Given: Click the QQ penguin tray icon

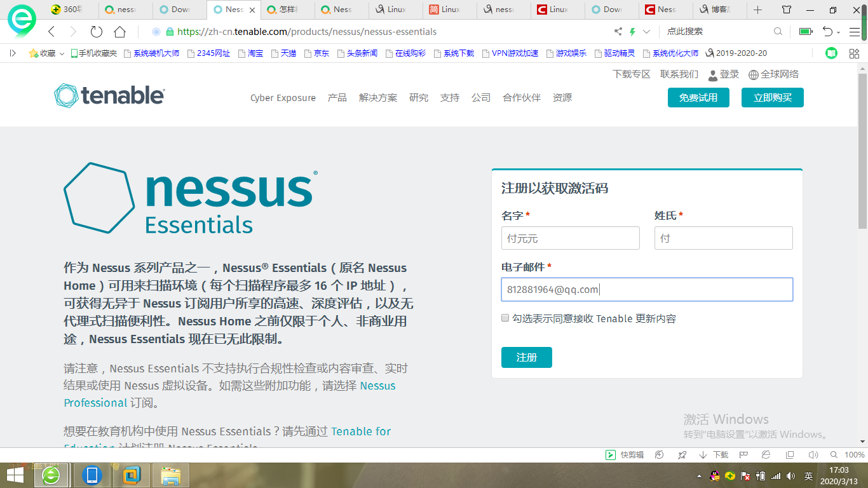Looking at the screenshot, I should coord(715,476).
